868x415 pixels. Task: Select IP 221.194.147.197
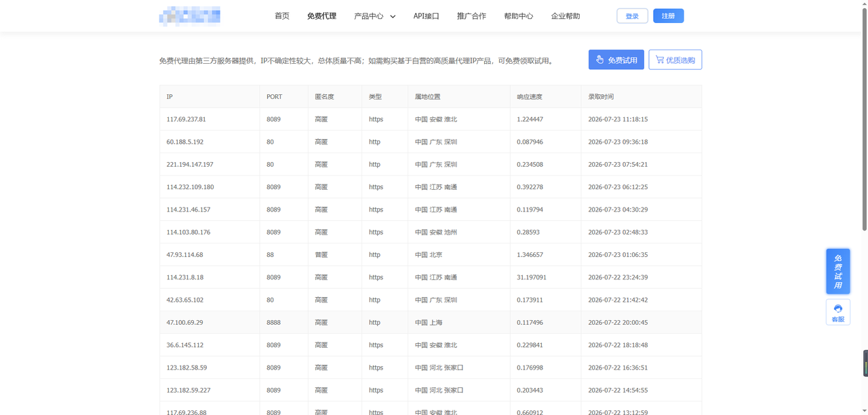(190, 164)
